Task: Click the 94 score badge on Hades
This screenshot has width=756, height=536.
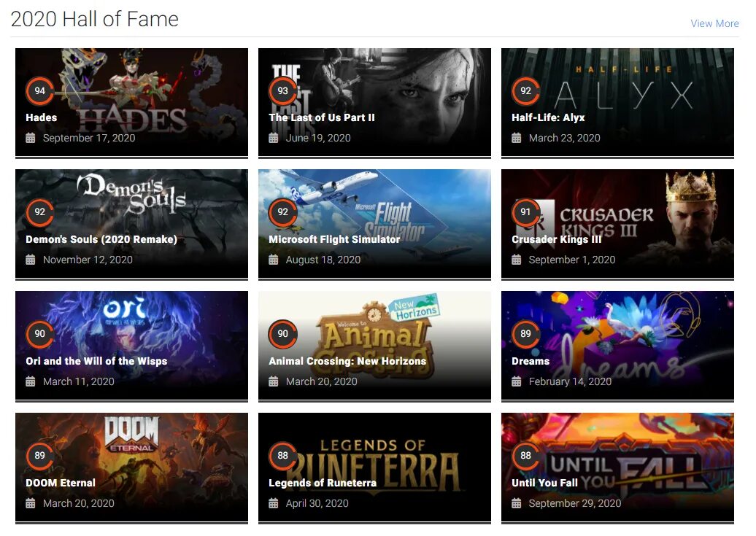Action: 40,91
